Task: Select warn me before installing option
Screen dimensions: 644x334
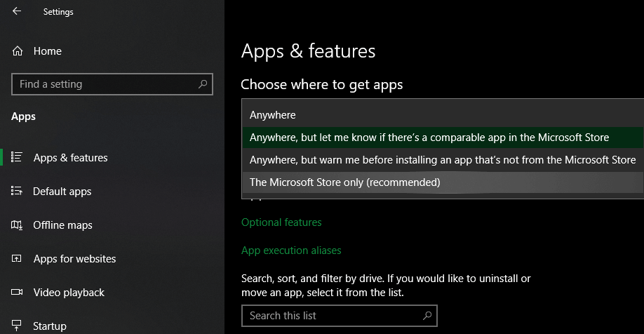Action: tap(443, 160)
